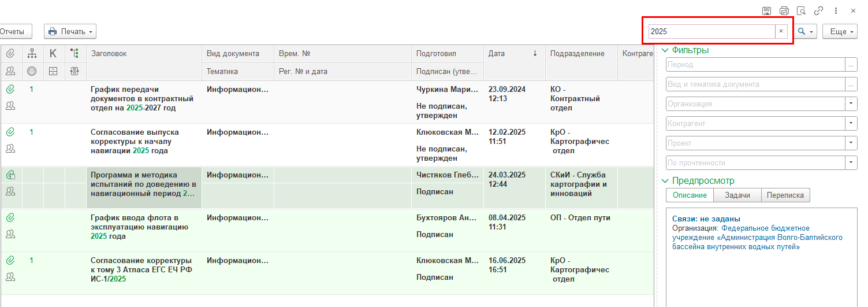Click the paperclip attachments column header
This screenshot has width=868, height=307.
(10, 54)
